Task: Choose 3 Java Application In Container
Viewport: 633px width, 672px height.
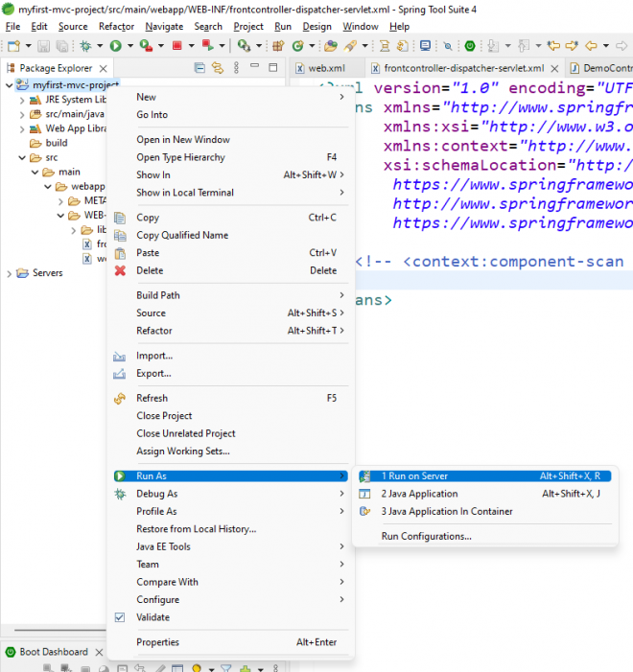Action: (485, 511)
